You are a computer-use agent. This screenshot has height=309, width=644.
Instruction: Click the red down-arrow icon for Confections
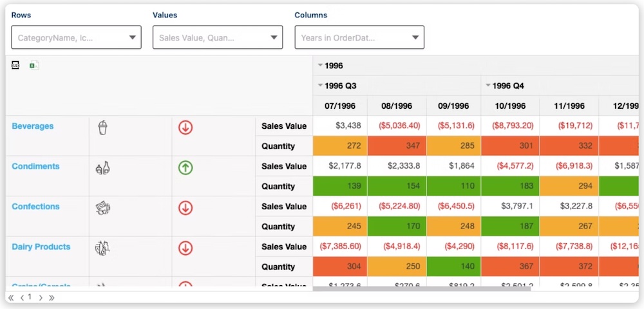coord(185,208)
